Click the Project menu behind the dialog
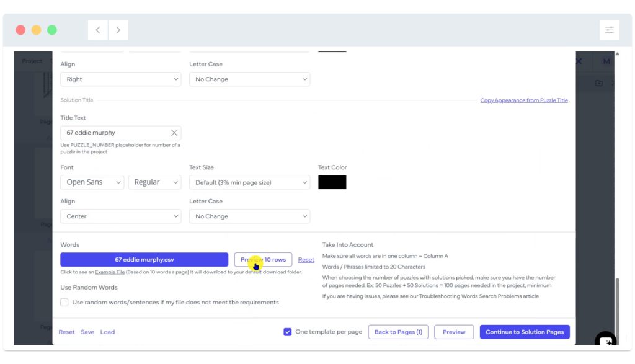 click(x=32, y=61)
